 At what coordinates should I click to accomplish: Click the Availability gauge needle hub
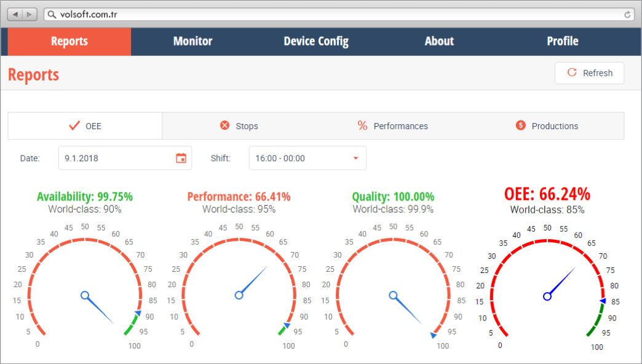[x=85, y=295]
